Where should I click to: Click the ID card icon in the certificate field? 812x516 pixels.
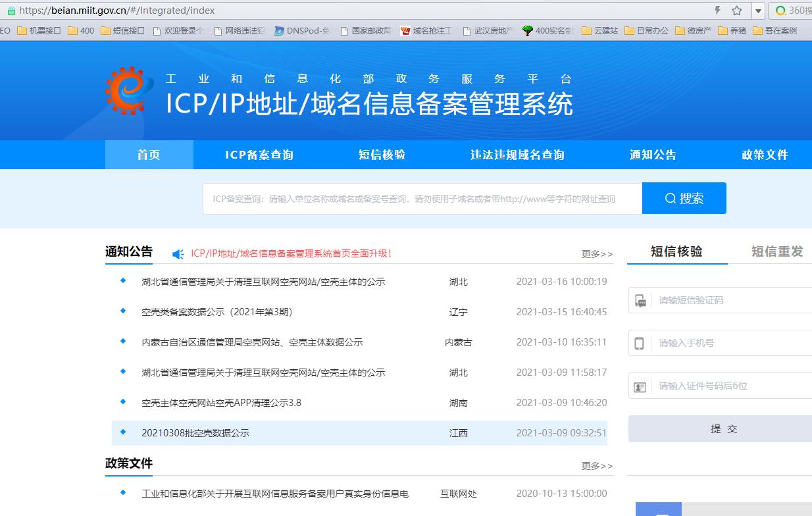(x=638, y=386)
